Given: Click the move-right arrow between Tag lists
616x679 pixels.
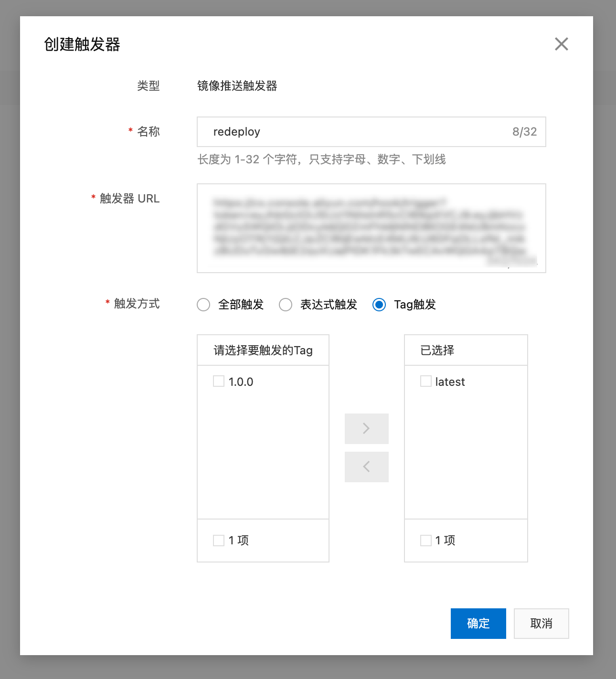Looking at the screenshot, I should pos(366,428).
